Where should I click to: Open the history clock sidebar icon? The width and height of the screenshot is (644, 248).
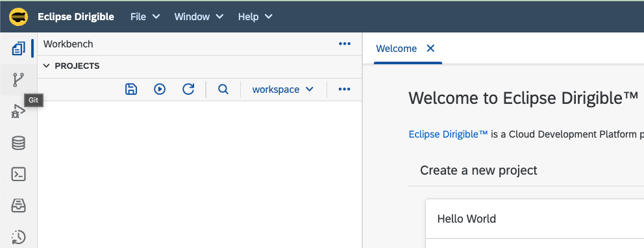(x=18, y=237)
